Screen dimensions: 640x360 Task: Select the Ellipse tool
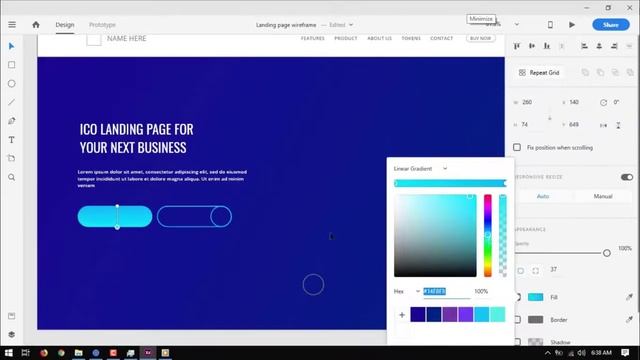point(11,84)
